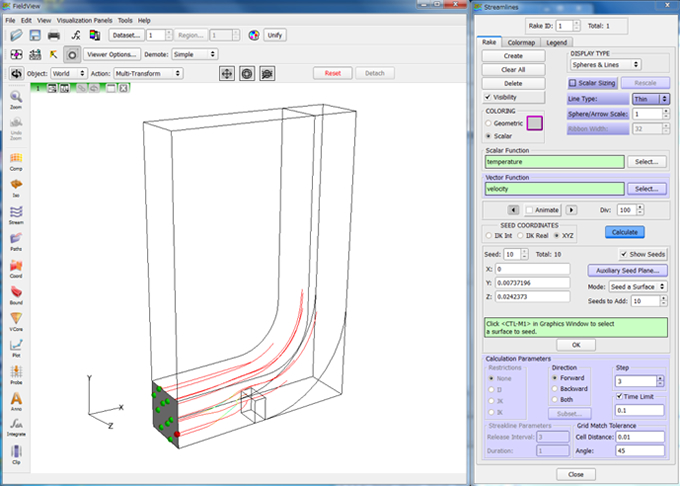Click the Bound boundary surface icon
The height and width of the screenshot is (486, 680).
(17, 292)
